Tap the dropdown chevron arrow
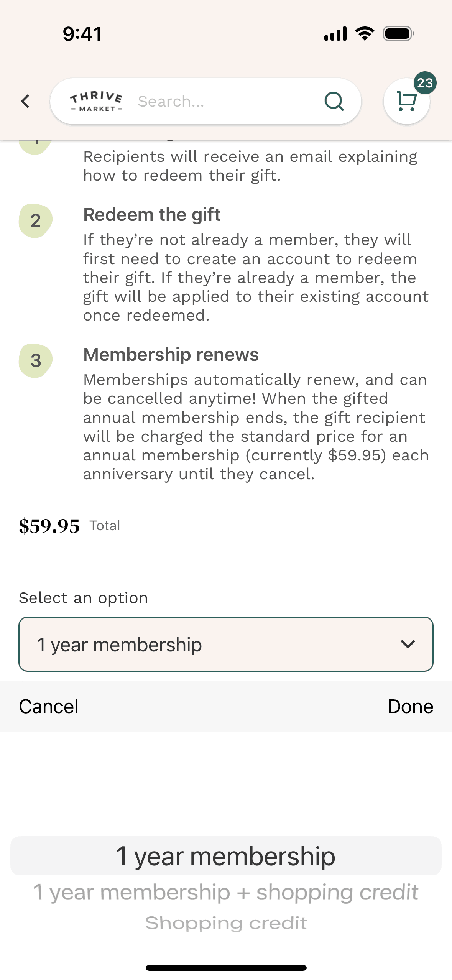Viewport: 452px width, 980px height. click(x=408, y=644)
